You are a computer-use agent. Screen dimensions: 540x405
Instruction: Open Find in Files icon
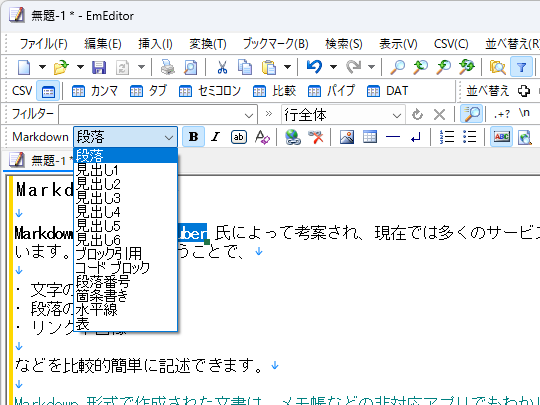(x=497, y=67)
